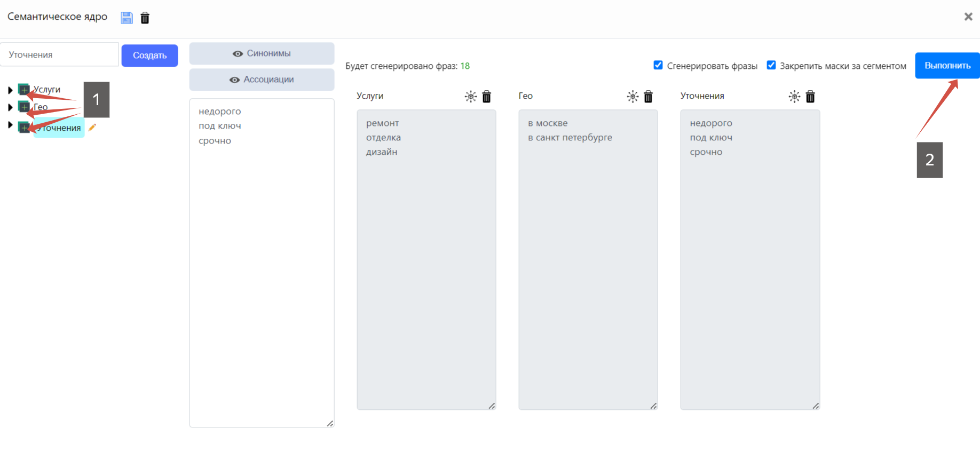Click inside the Гео column text area
This screenshot has width=980, height=460.
(588, 260)
